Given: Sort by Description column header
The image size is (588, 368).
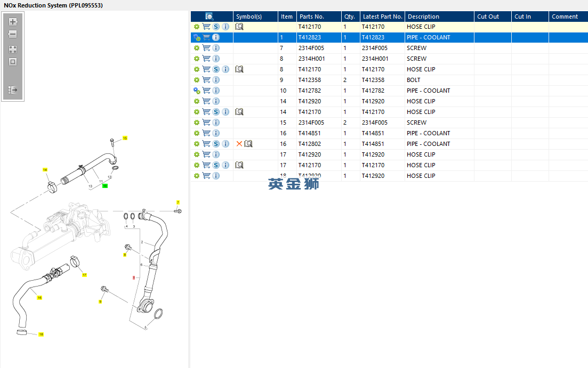Looking at the screenshot, I should (x=439, y=17).
